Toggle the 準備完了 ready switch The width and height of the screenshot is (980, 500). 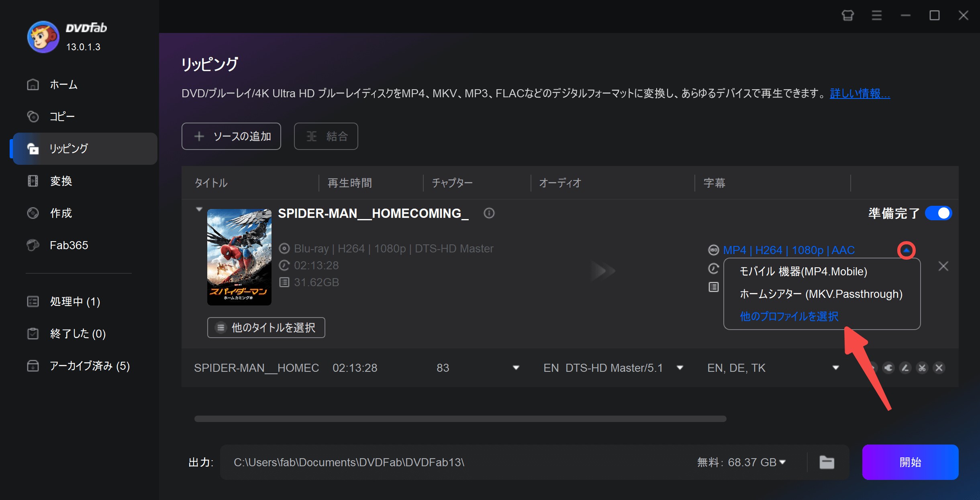coord(938,213)
